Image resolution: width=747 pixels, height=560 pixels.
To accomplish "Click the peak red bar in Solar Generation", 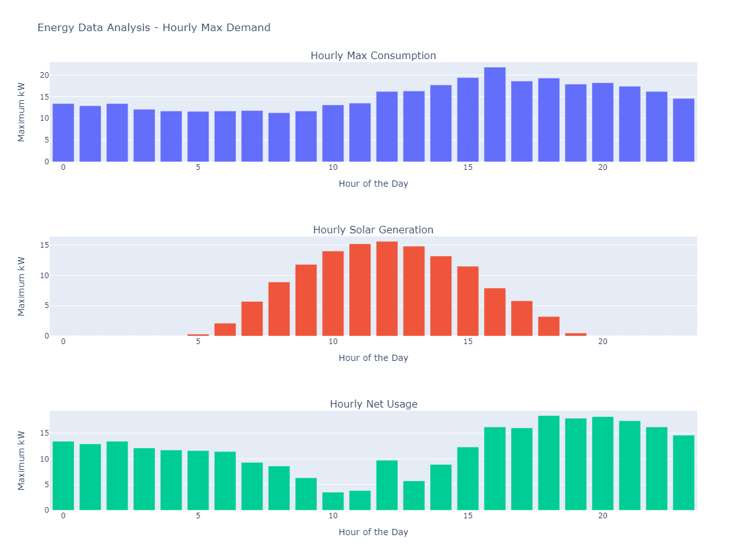I will click(x=387, y=289).
